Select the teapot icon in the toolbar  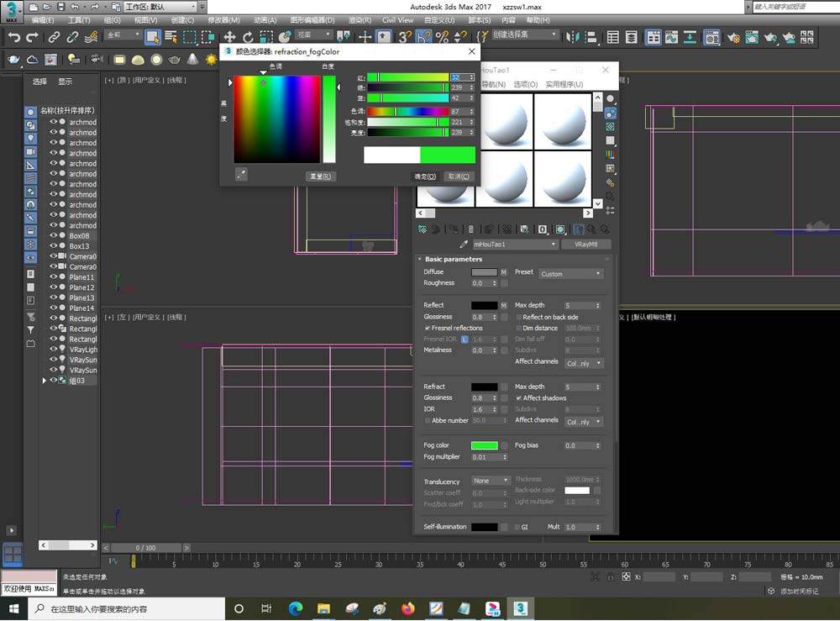coord(13,60)
